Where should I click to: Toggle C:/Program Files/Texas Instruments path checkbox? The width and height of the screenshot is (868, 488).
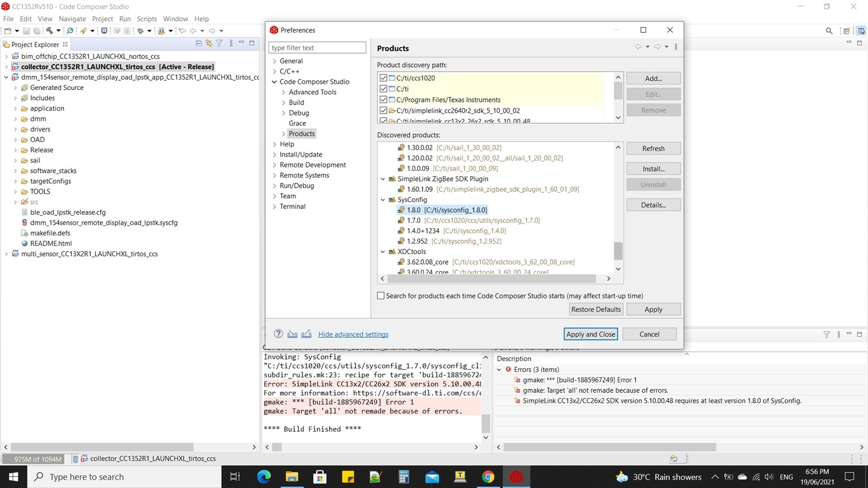tap(384, 100)
